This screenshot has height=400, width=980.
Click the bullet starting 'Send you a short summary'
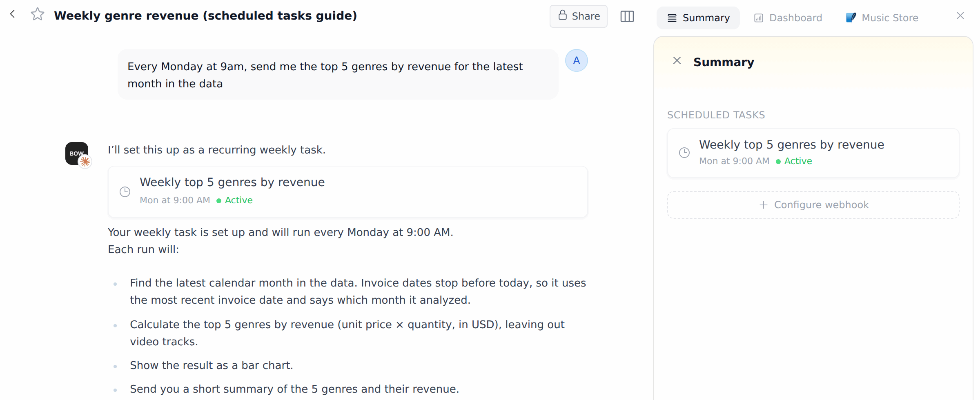[x=294, y=389]
